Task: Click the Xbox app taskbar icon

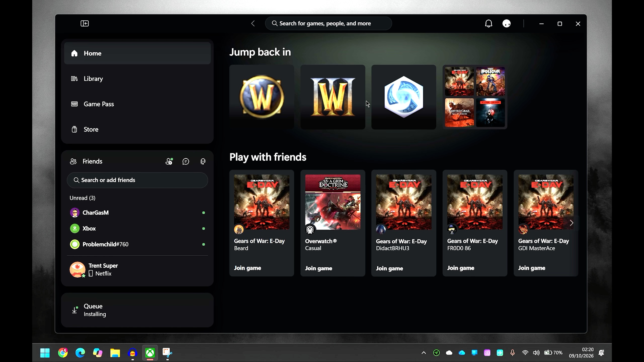Action: [x=150, y=353]
